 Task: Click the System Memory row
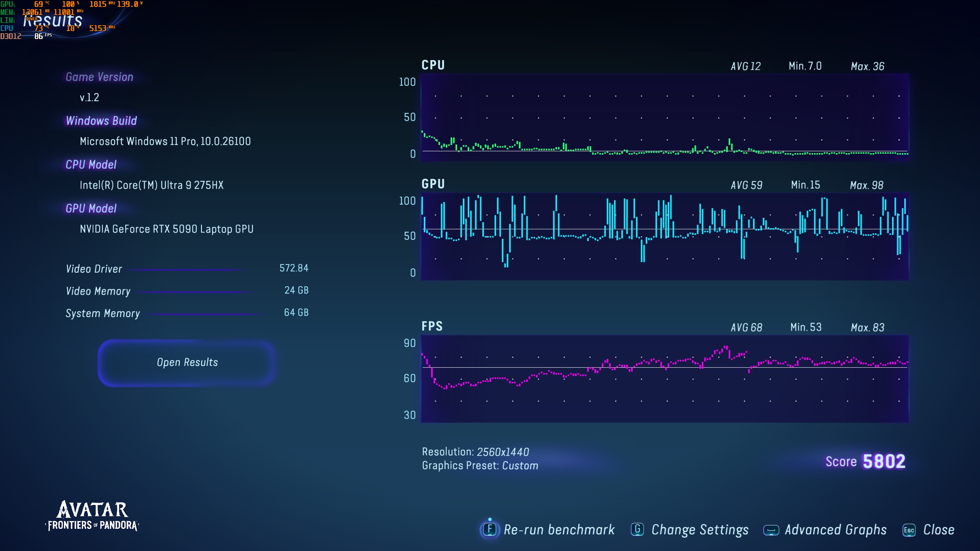tap(187, 313)
